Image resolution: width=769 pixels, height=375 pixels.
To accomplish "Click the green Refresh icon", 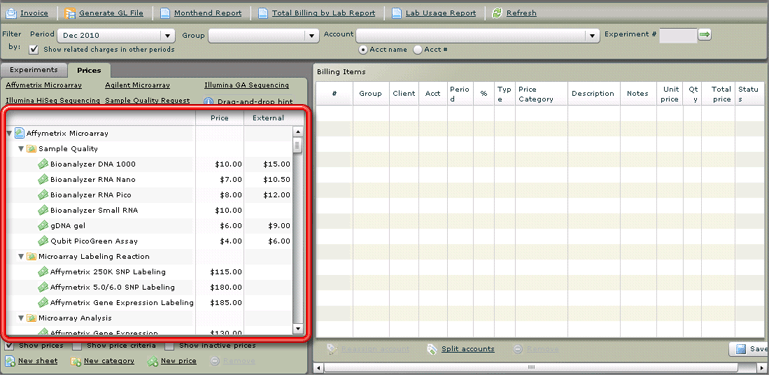I will (x=497, y=13).
